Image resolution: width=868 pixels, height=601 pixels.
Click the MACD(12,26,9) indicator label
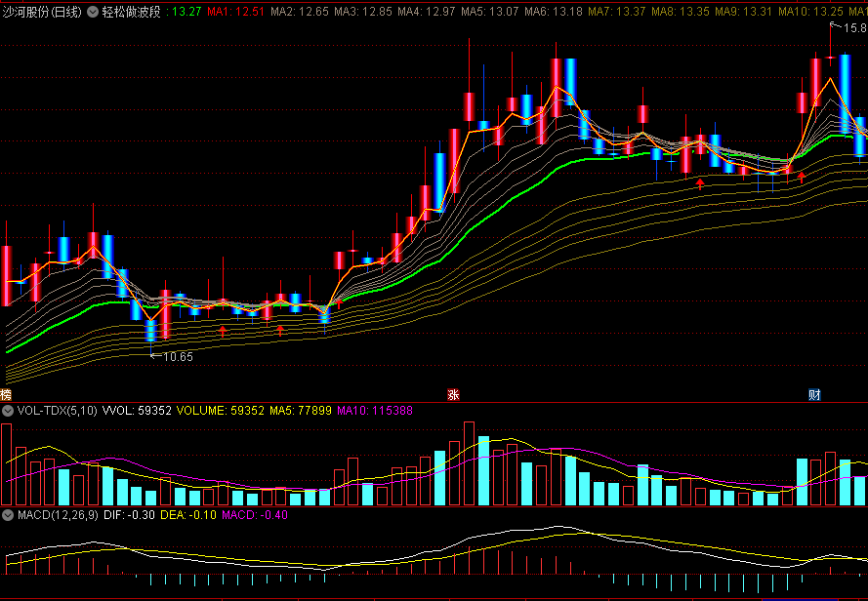tap(58, 515)
